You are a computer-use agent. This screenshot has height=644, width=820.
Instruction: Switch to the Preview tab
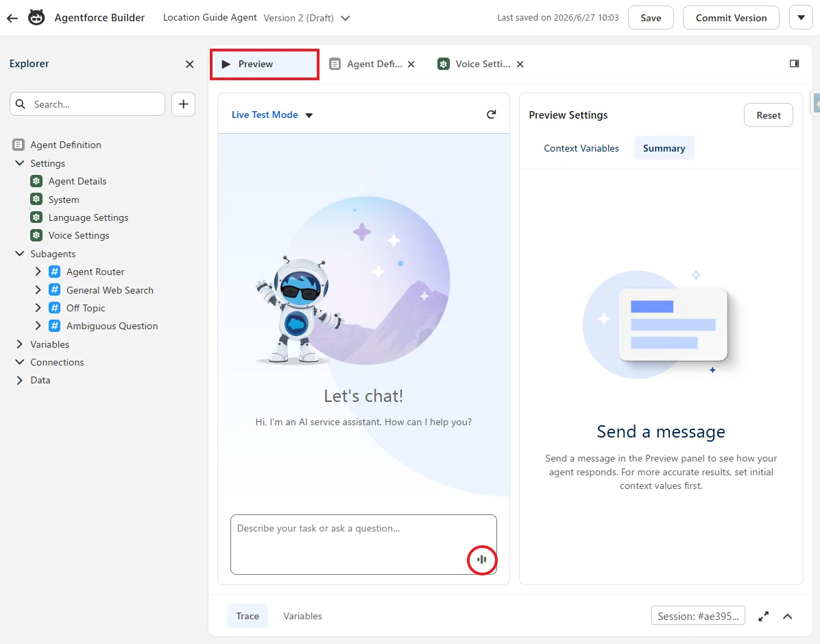tap(265, 64)
